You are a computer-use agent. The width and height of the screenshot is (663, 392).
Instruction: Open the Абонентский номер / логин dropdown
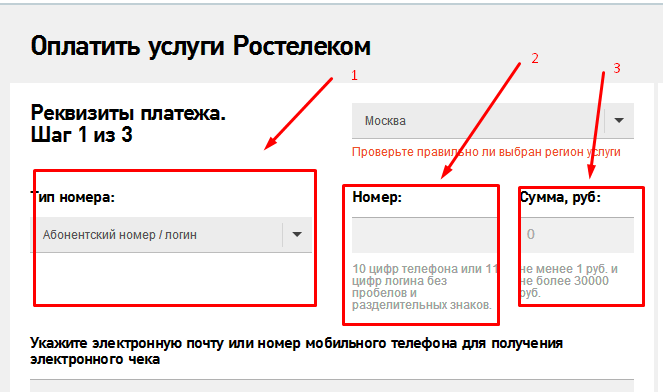171,235
